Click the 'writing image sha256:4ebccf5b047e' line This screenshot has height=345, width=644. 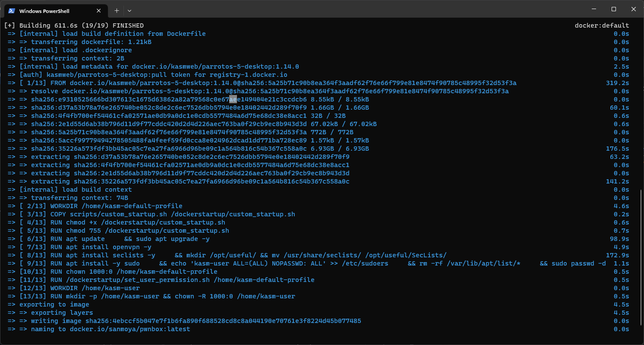[x=184, y=321]
